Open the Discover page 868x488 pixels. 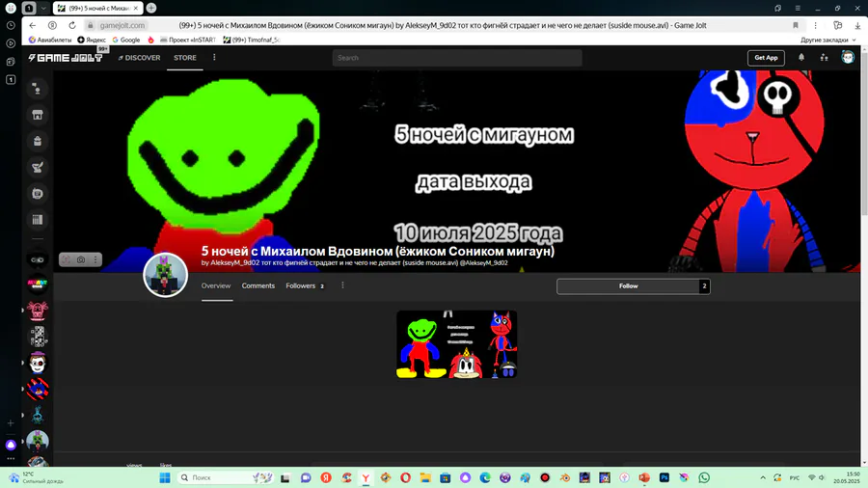pos(139,58)
